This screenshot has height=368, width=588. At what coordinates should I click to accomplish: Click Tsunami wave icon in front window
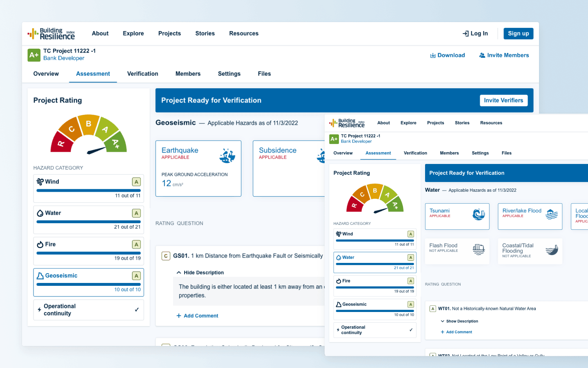point(479,214)
